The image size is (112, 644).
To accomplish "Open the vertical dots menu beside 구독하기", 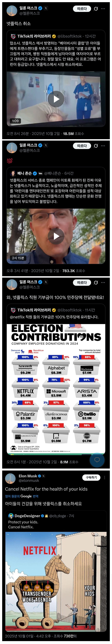I will pos(105,477).
